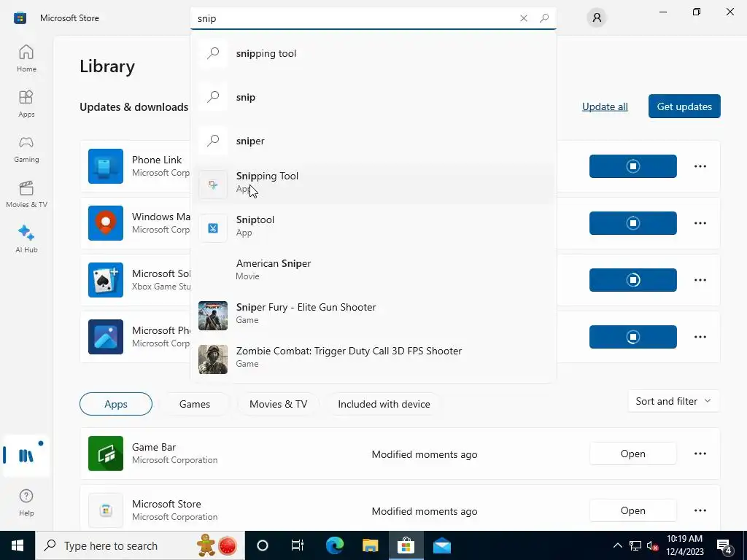Open more options for Microsoft Solitaire
Image resolution: width=747 pixels, height=560 pixels.
700,280
